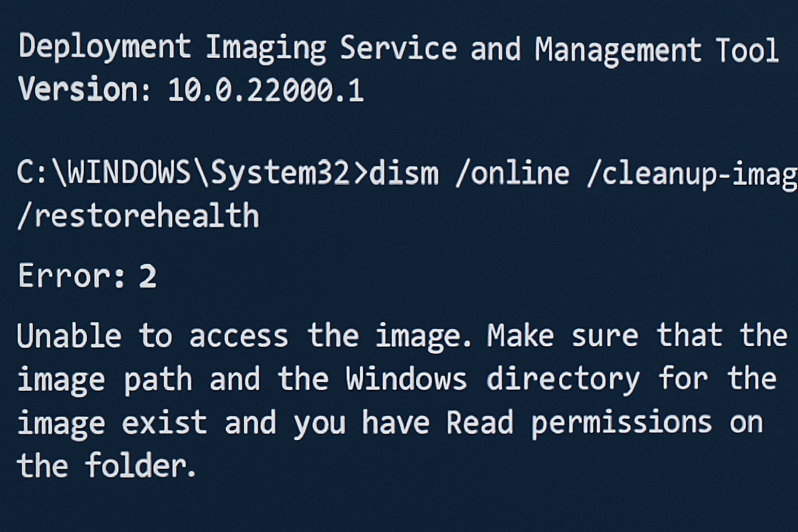Click the words 'Make sure' in the message
The width and height of the screenshot is (798, 532).
(x=563, y=335)
